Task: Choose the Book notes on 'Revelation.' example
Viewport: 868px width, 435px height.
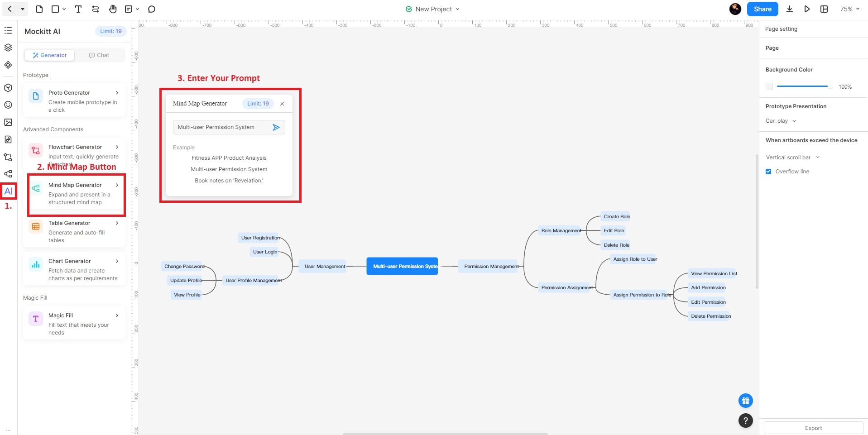Action: (x=229, y=181)
